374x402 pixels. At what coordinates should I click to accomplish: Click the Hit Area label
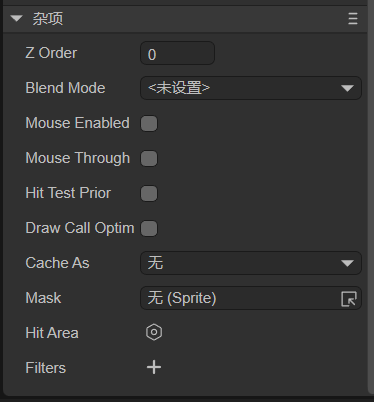pyautogui.click(x=52, y=333)
